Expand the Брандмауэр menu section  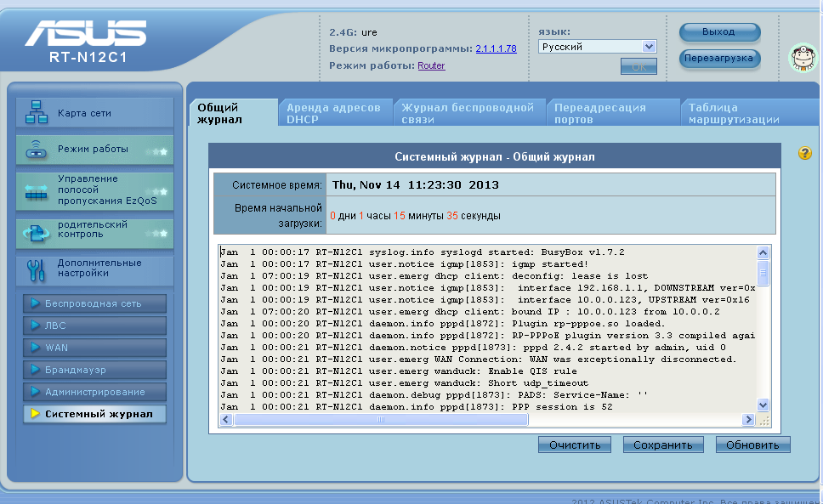(x=94, y=370)
